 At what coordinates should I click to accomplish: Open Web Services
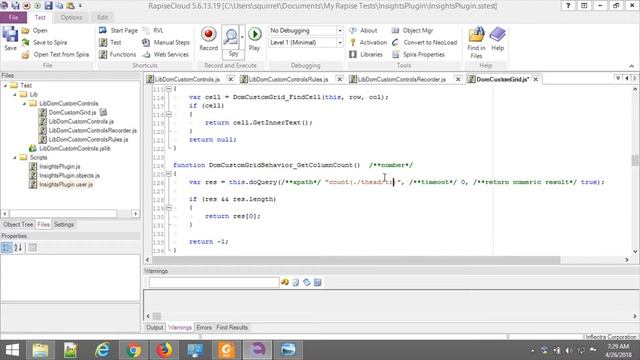[x=165, y=54]
